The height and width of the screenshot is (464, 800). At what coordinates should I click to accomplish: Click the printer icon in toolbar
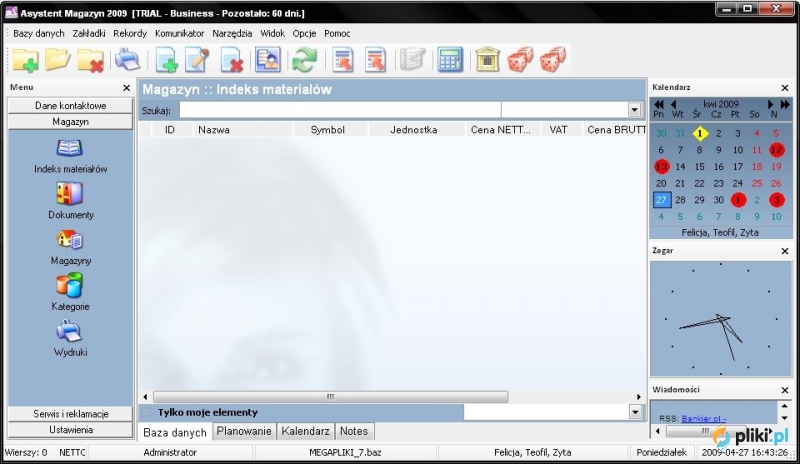pyautogui.click(x=128, y=59)
